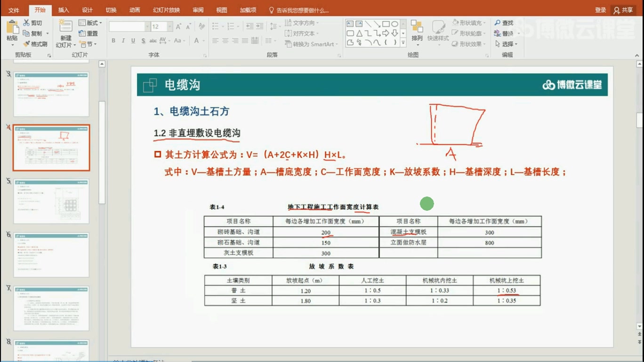Switch to the Animations (动画) tab

134,10
